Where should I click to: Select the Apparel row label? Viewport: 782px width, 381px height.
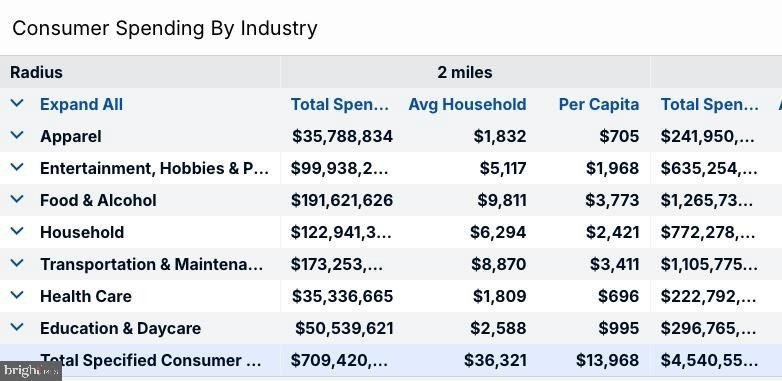click(x=71, y=137)
